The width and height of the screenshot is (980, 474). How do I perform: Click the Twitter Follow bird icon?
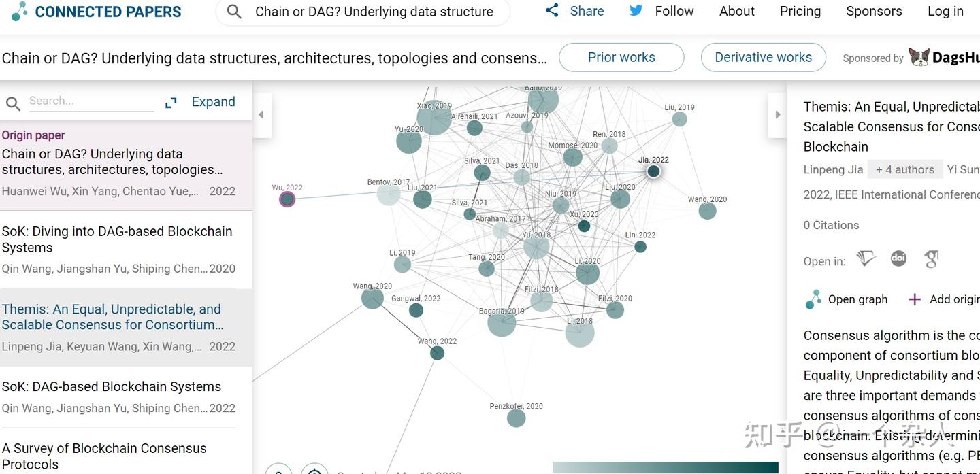(636, 11)
